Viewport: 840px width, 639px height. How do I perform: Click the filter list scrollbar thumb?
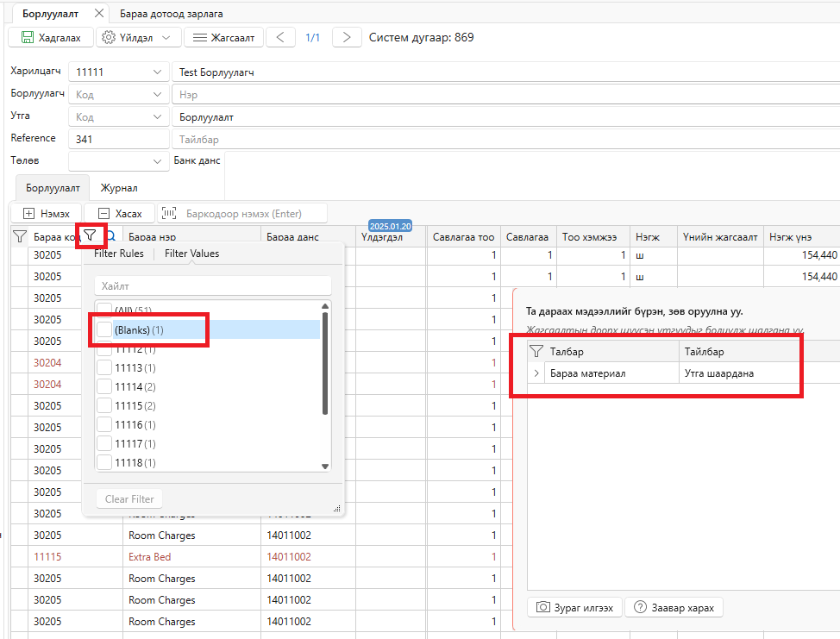(324, 364)
